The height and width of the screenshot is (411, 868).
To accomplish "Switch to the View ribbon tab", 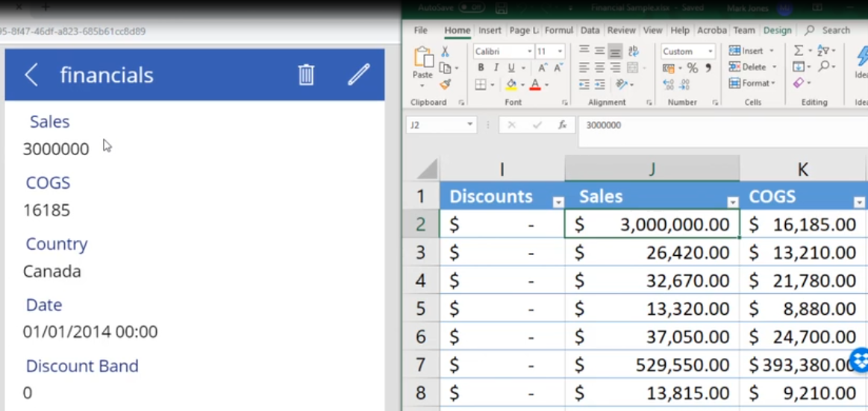I will pos(652,31).
